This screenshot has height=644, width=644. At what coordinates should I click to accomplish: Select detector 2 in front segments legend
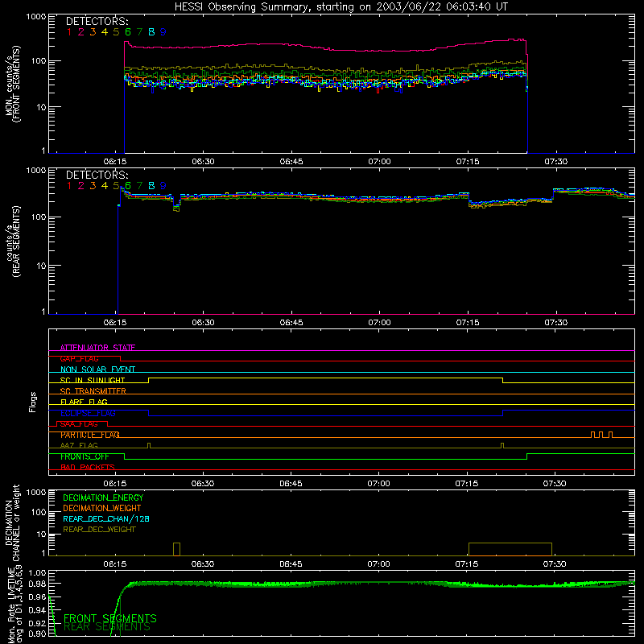pyautogui.click(x=81, y=32)
